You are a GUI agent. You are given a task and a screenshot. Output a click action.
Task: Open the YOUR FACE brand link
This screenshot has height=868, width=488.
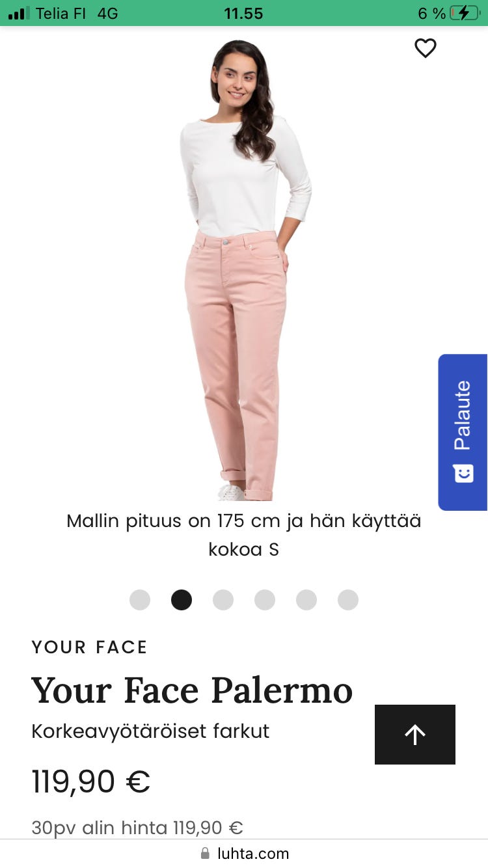point(90,647)
